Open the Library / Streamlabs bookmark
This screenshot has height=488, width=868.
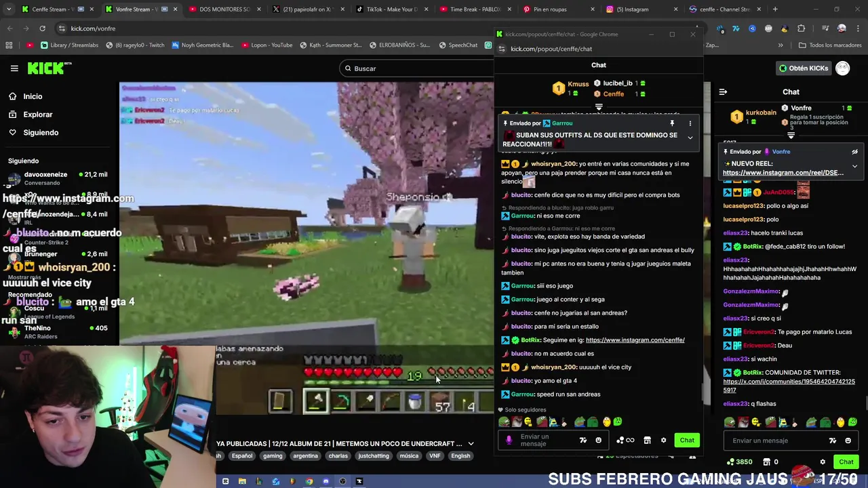click(69, 45)
